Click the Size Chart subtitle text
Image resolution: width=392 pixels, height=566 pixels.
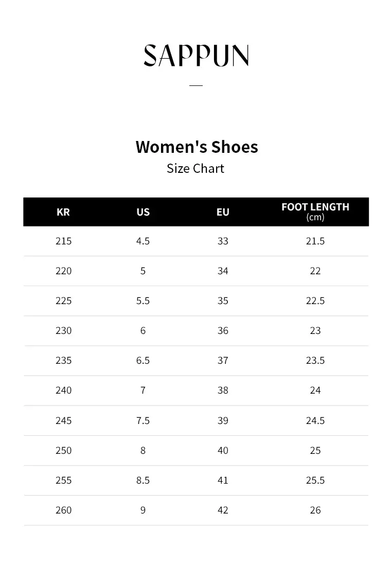pyautogui.click(x=195, y=168)
